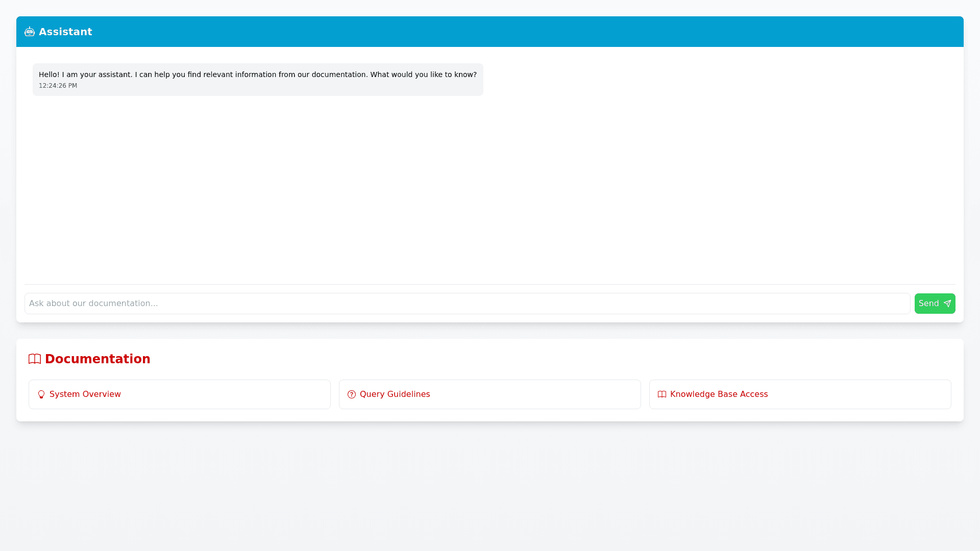Click the System Overview label text

(x=85, y=394)
